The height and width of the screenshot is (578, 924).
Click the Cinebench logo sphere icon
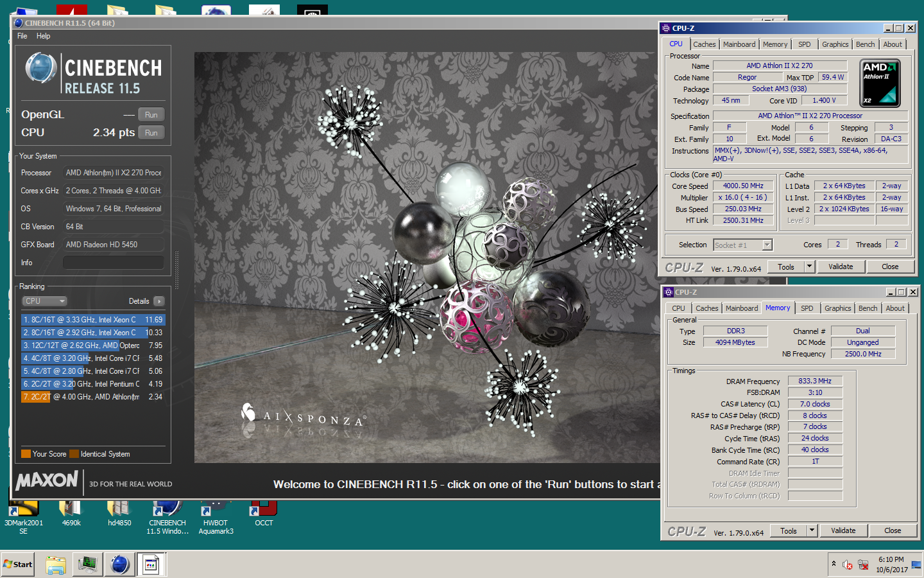click(x=41, y=69)
